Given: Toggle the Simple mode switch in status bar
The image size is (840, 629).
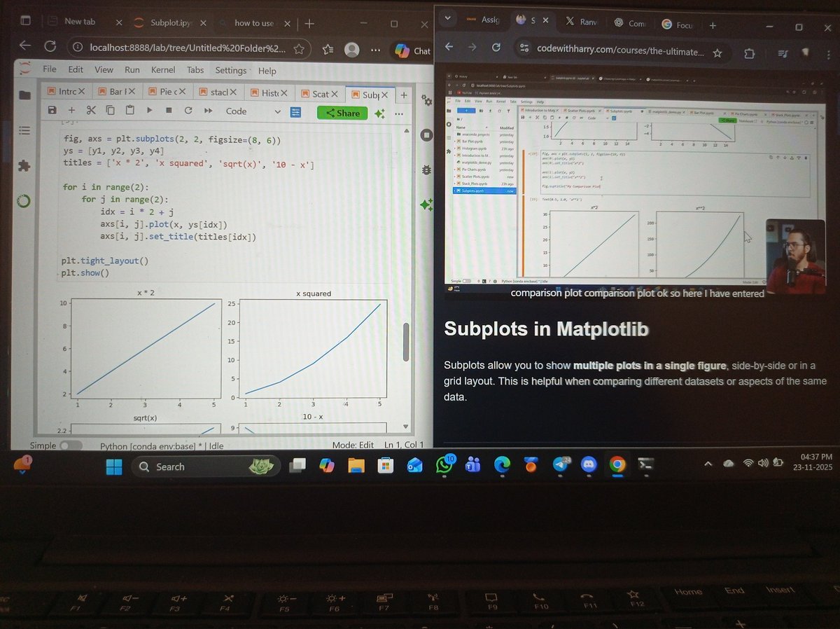Looking at the screenshot, I should pos(70,445).
